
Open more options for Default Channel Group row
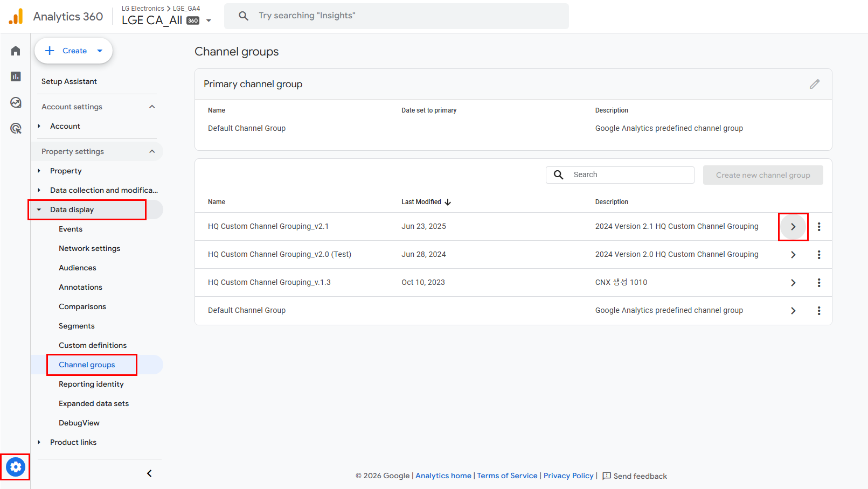click(x=818, y=311)
